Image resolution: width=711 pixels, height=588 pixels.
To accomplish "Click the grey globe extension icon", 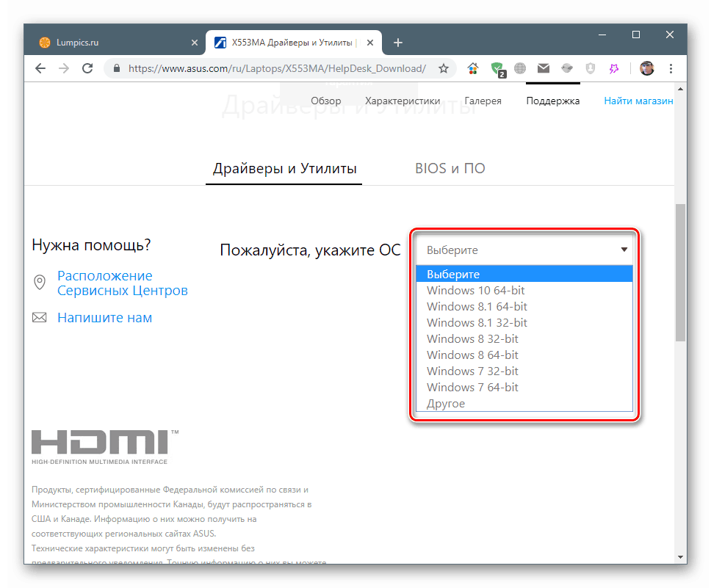I will click(x=520, y=68).
